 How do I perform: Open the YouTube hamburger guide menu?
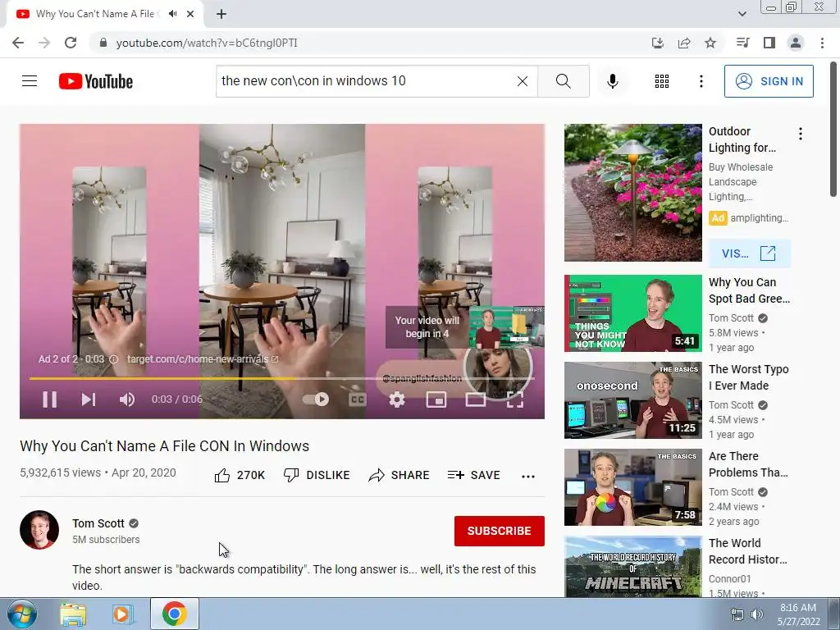click(30, 81)
